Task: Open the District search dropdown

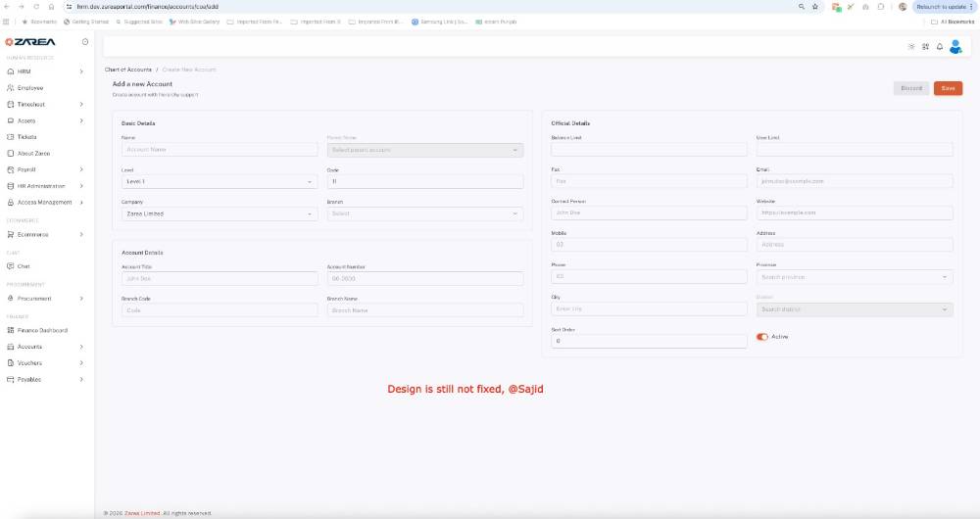Action: coord(855,309)
